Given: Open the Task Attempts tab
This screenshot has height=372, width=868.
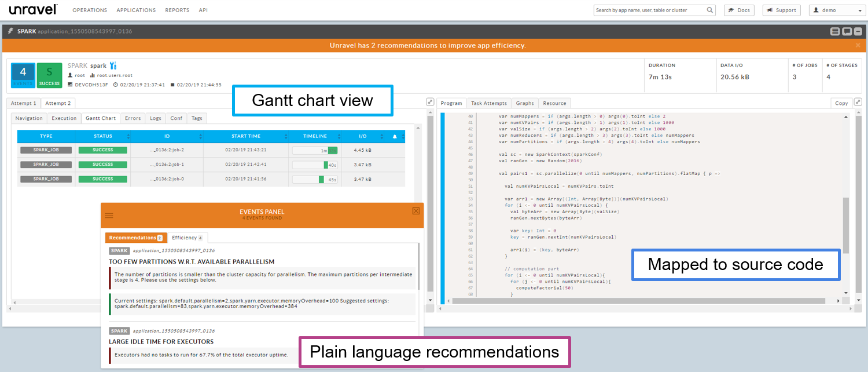Looking at the screenshot, I should [489, 103].
